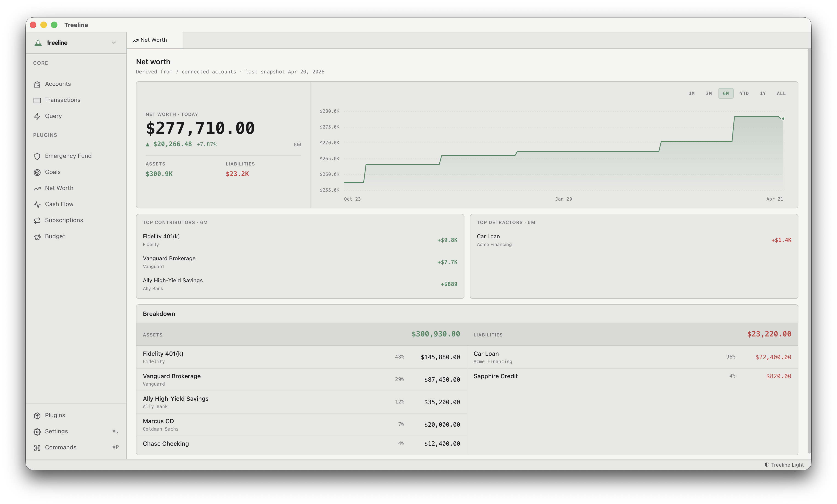Click the vertical scrollbar on right edge
Viewport: 837px width, 504px height.
pyautogui.click(x=809, y=251)
